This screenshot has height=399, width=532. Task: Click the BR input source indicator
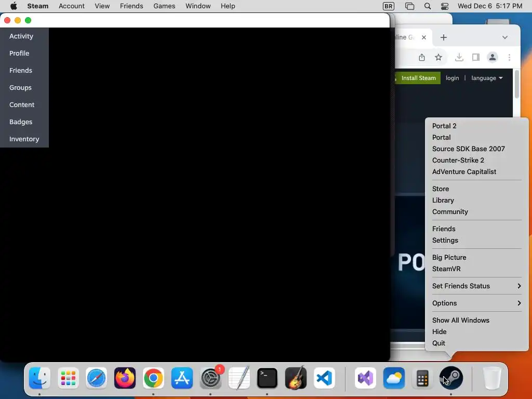coord(389,6)
